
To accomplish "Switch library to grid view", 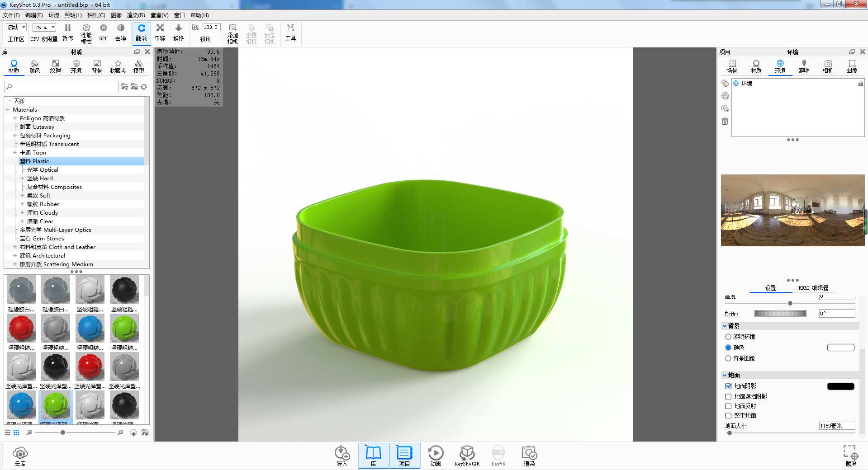I will (16, 432).
